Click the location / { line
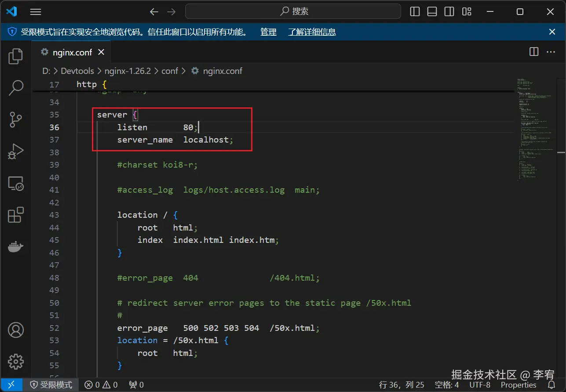 (x=147, y=215)
